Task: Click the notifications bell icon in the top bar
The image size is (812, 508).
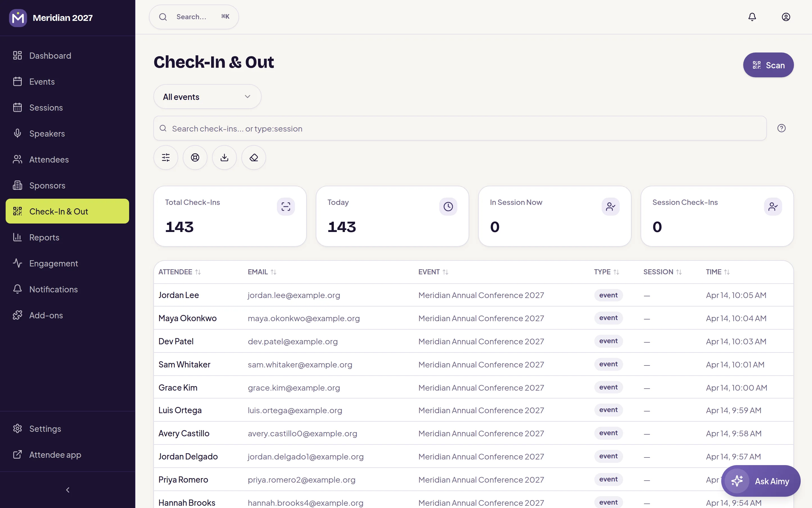Action: pyautogui.click(x=752, y=17)
